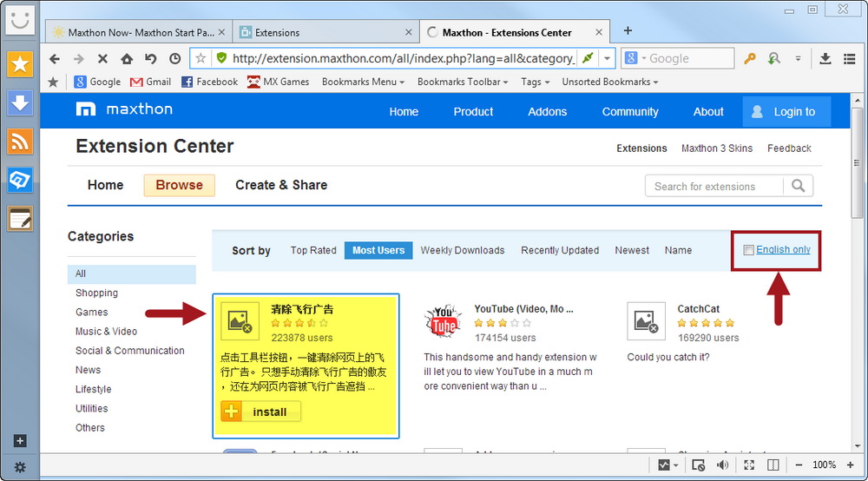Open the CatchCat extension title
This screenshot has width=868, height=481.
[x=699, y=309]
